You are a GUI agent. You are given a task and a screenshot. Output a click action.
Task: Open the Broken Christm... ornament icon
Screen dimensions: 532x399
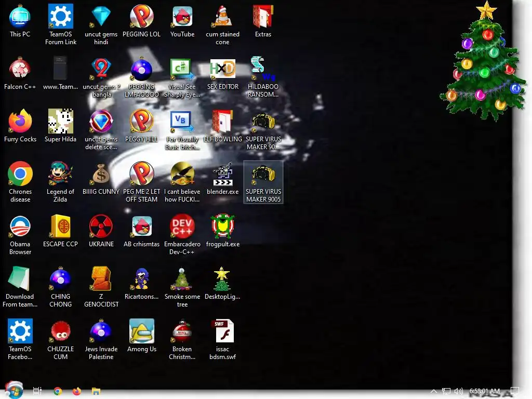tap(182, 340)
